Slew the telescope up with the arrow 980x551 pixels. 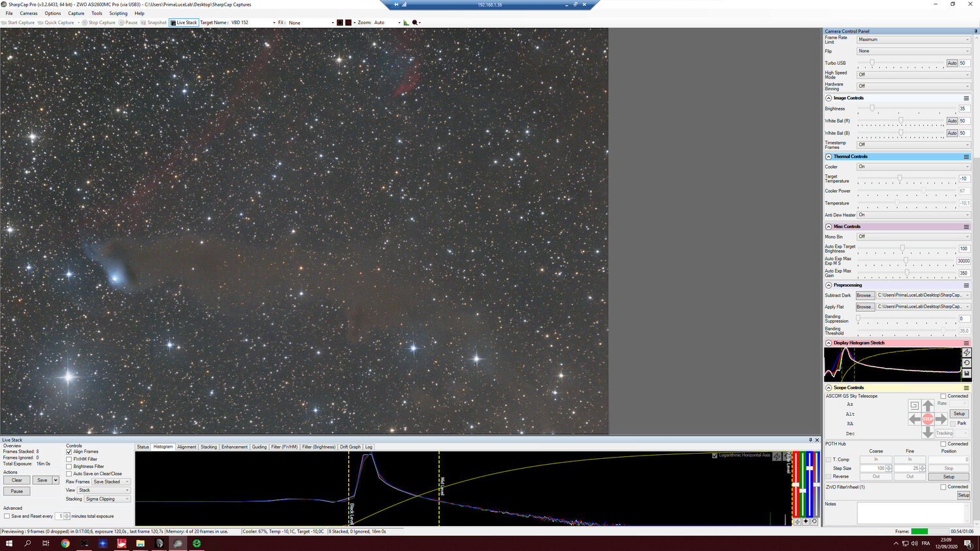928,406
